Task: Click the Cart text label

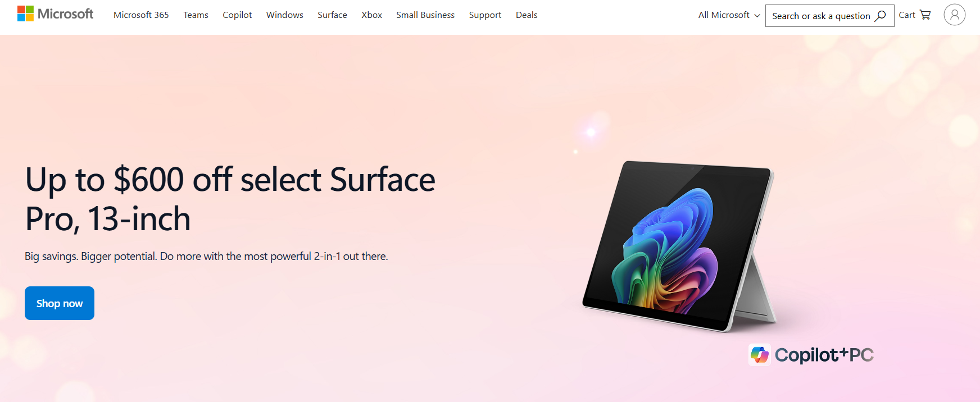Action: (907, 15)
